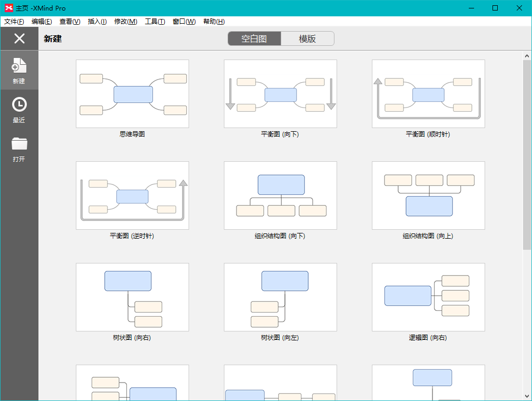Click the XMind logo in title bar
This screenshot has height=401, width=532.
[x=9, y=8]
